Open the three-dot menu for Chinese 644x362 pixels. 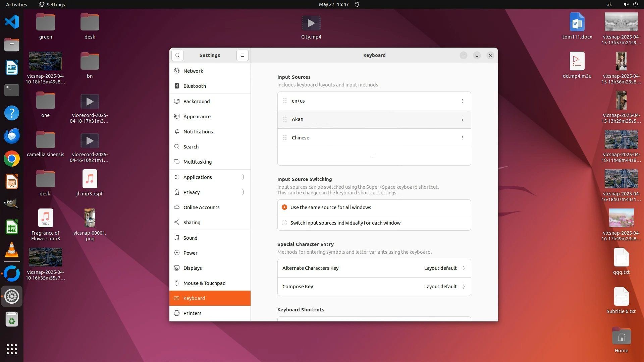pyautogui.click(x=462, y=138)
